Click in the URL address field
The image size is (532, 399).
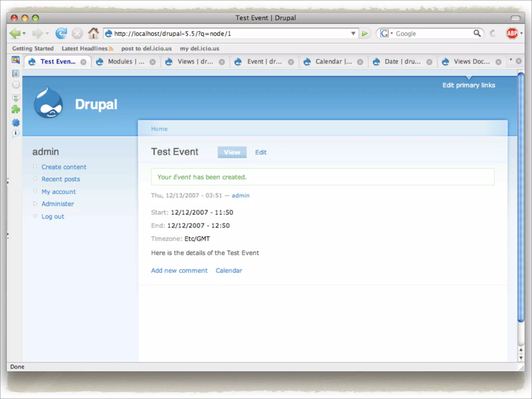(x=231, y=34)
